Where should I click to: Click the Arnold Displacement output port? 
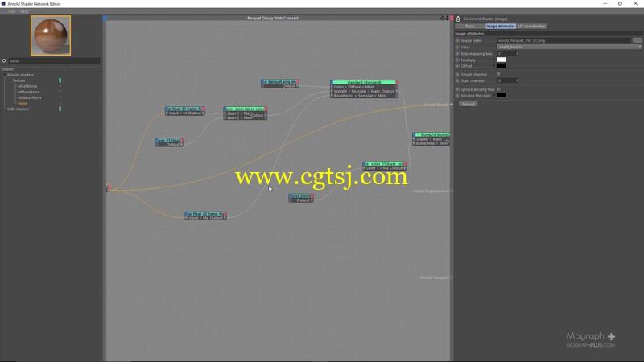452,191
